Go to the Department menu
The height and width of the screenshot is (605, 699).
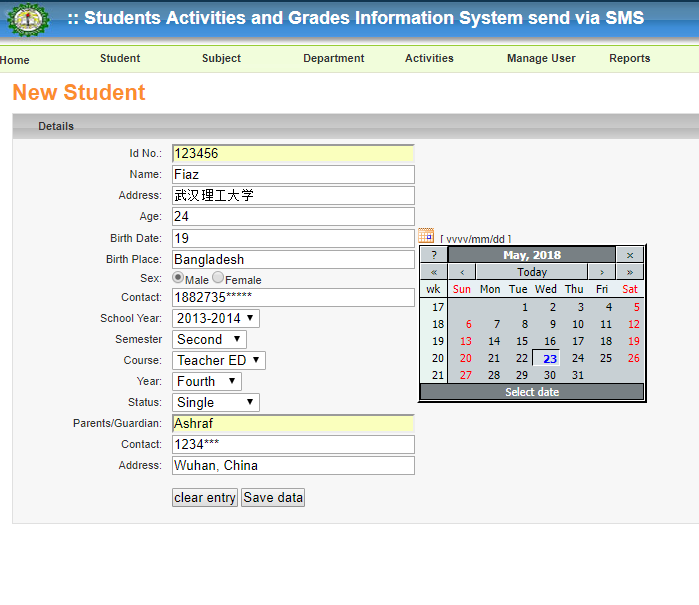pyautogui.click(x=333, y=58)
